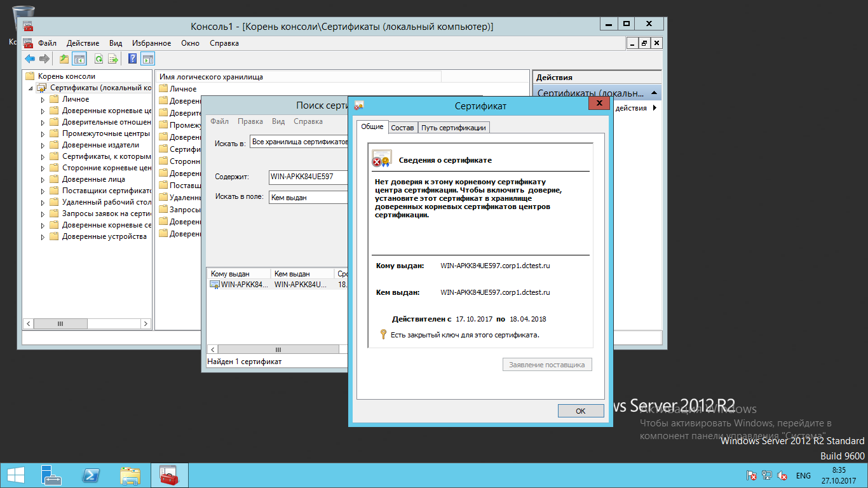Expand Доверенные корневые центры tree node

43,111
